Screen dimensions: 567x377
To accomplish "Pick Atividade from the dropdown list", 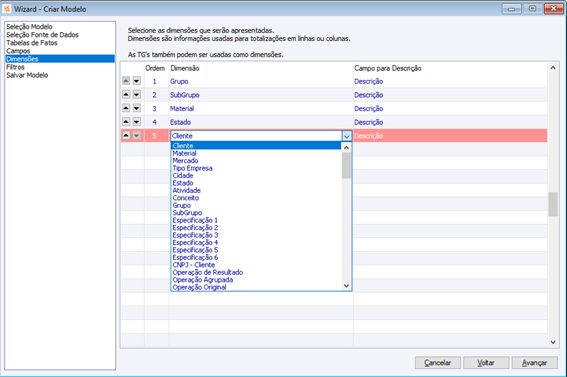I will pyautogui.click(x=256, y=190).
